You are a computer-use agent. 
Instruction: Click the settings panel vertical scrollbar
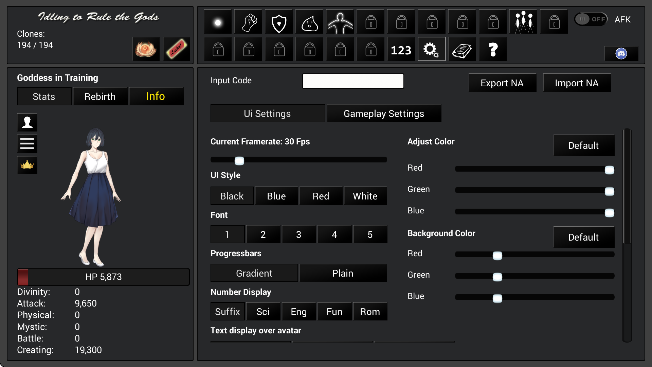pos(627,235)
